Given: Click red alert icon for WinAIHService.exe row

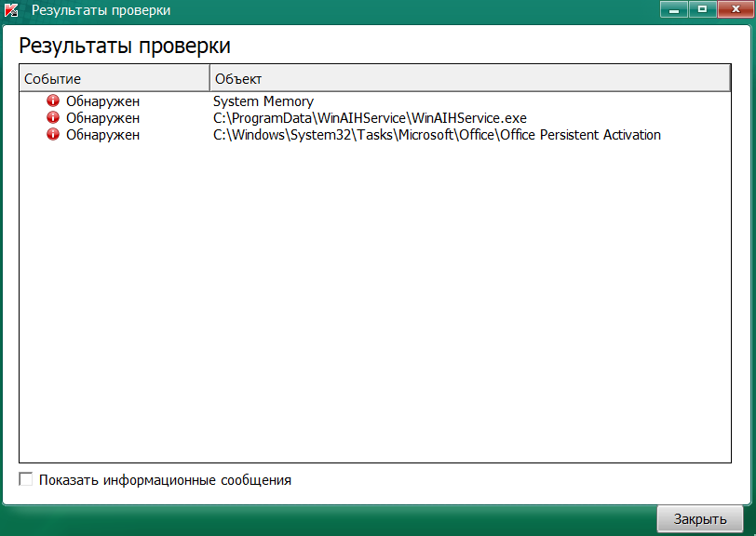Looking at the screenshot, I should click(x=53, y=117).
